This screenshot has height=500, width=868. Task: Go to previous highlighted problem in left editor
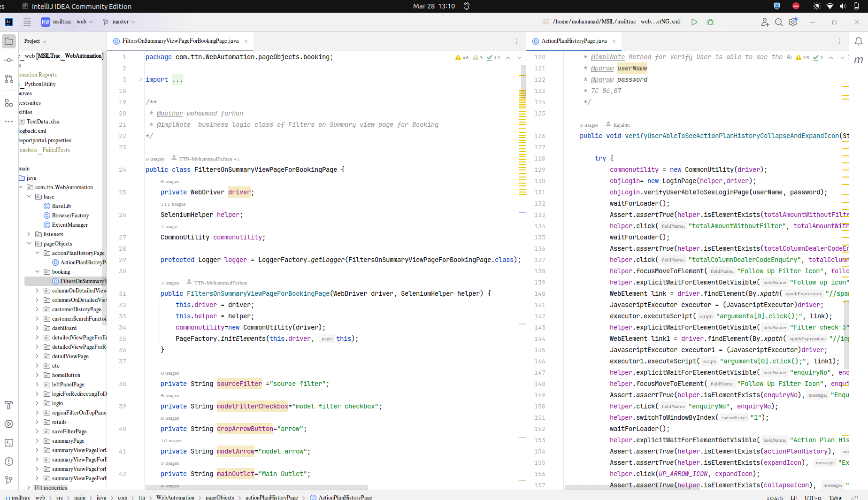click(x=507, y=58)
